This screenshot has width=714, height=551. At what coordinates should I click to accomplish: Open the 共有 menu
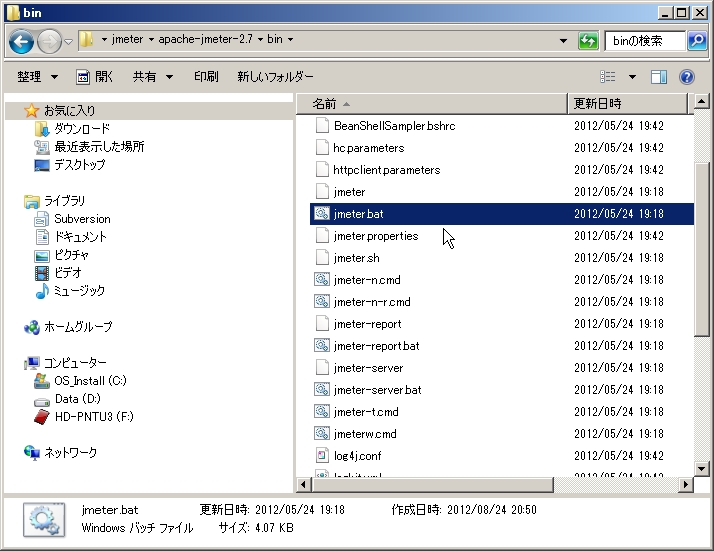click(x=153, y=77)
